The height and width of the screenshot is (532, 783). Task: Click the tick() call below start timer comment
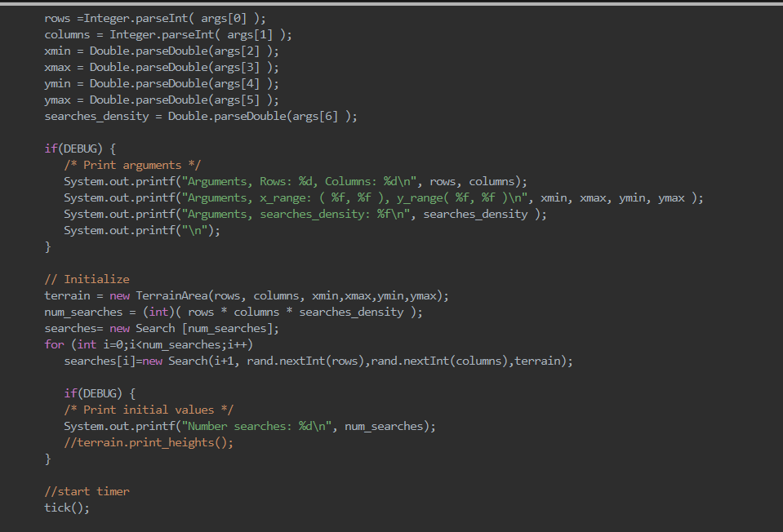point(64,507)
